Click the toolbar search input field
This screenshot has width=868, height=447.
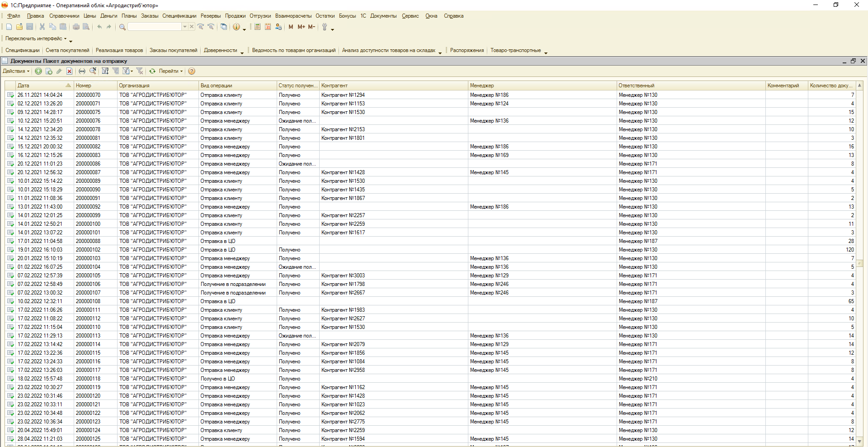point(155,27)
